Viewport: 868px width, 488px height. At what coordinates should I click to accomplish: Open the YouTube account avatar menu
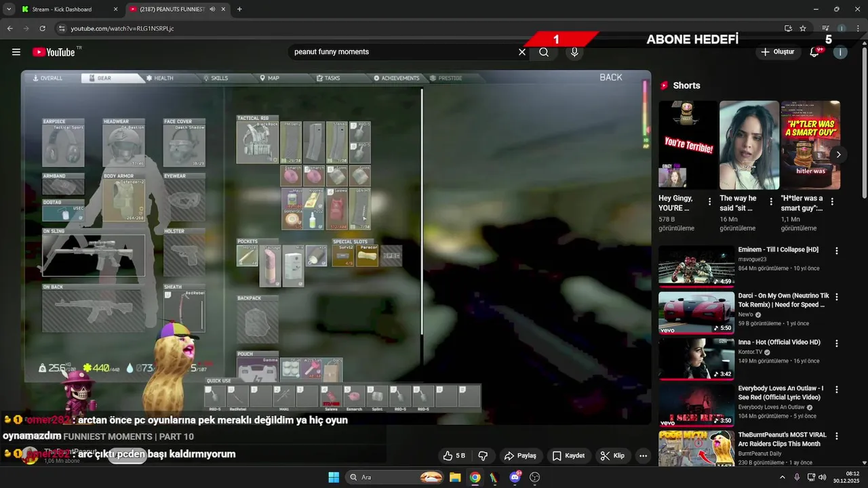(x=840, y=52)
